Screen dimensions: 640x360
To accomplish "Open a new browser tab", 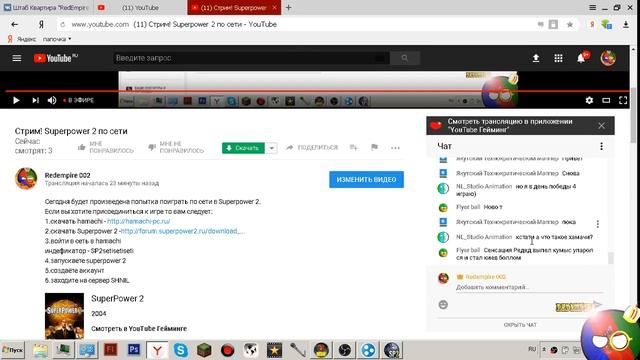I will click(288, 7).
